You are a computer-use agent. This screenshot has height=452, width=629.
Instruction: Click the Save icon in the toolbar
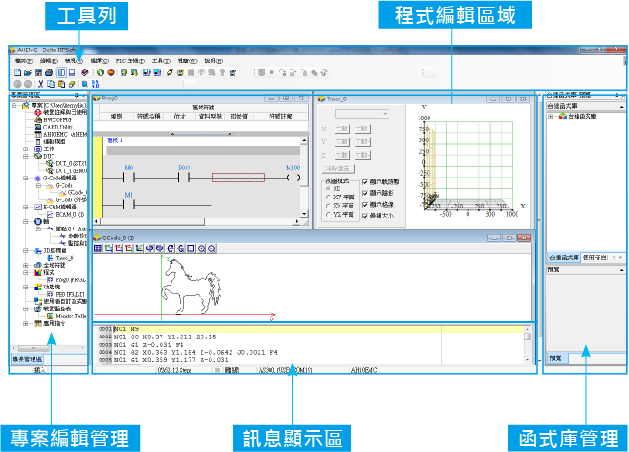[x=38, y=73]
